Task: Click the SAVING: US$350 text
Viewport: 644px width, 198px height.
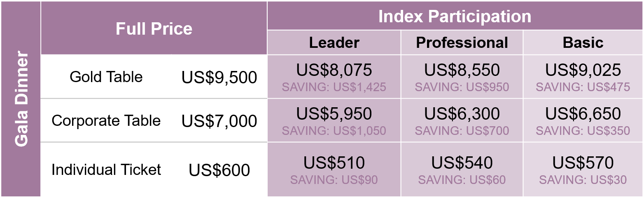Action: click(583, 131)
